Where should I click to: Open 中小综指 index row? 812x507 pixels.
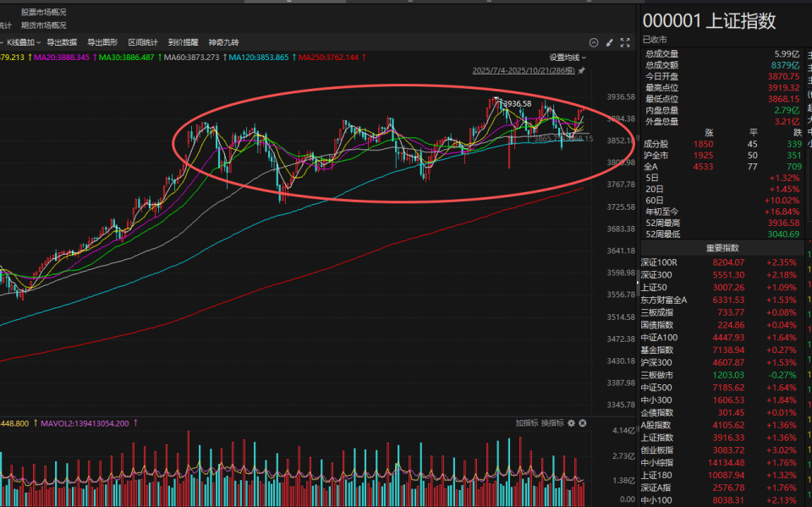click(721, 463)
